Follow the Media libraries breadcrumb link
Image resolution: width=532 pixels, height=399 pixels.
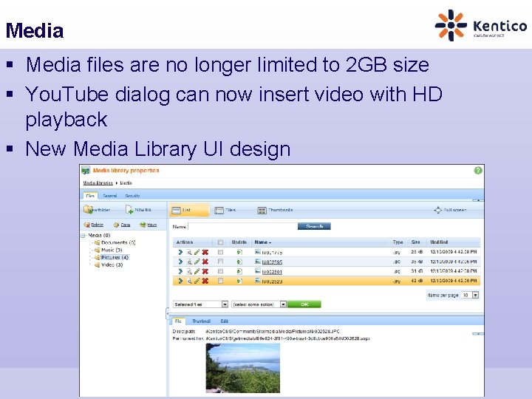(x=98, y=183)
